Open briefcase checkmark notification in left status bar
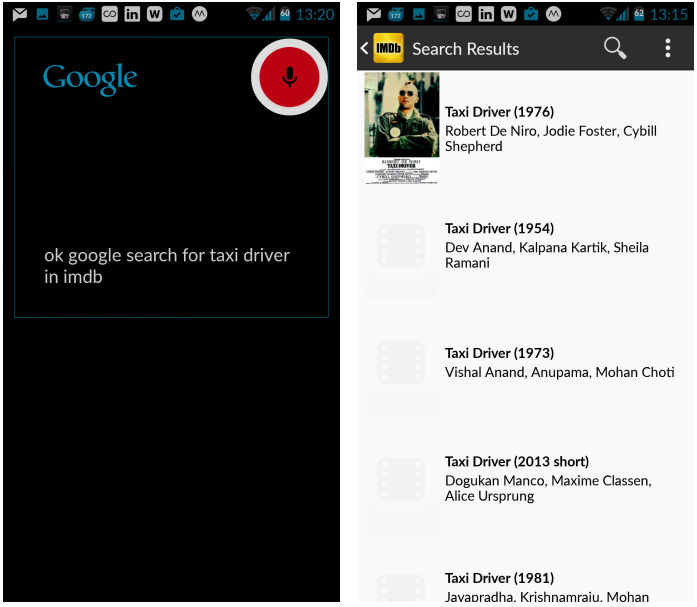The width and height of the screenshot is (697, 607). tap(177, 15)
